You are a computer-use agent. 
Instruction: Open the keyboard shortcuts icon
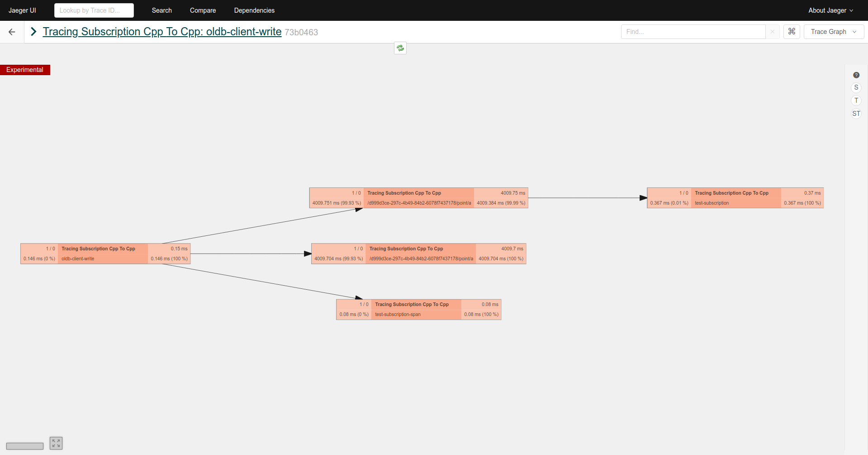point(792,32)
